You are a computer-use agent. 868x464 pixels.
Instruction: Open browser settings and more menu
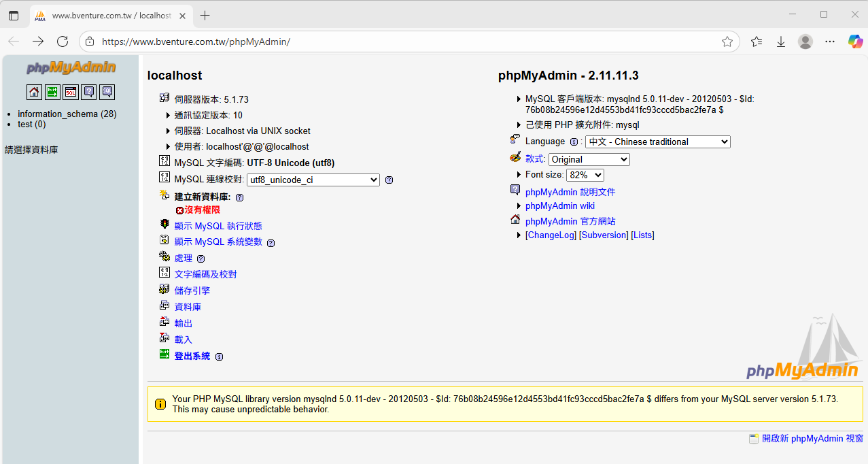click(x=830, y=42)
